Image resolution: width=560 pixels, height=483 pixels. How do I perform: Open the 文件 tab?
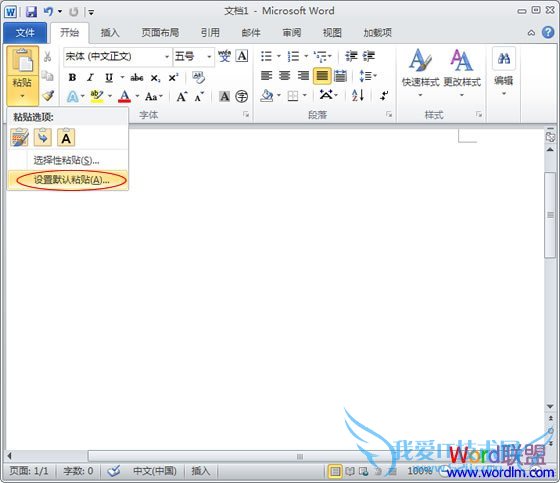pos(25,33)
